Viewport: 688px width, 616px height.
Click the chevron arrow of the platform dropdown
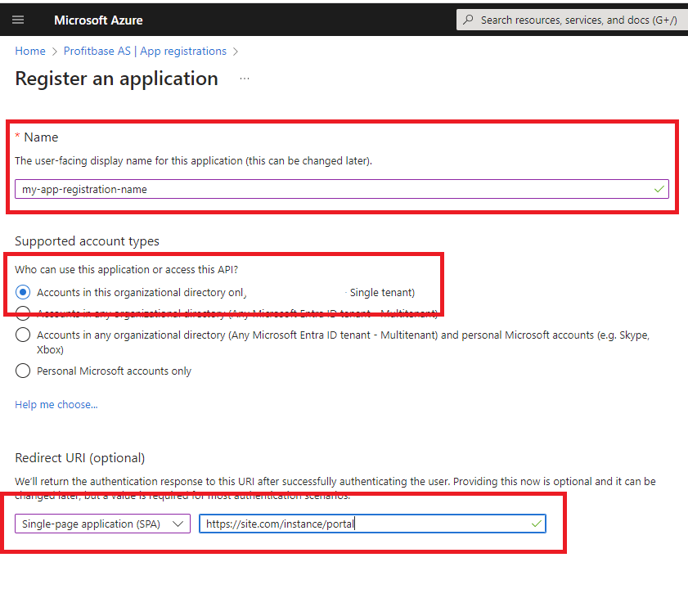(178, 524)
